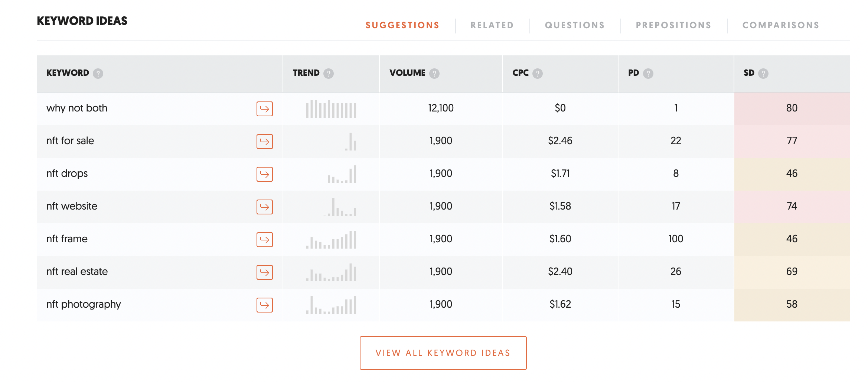Click trend chart for 'why not both'
This screenshot has width=868, height=382.
[x=331, y=109]
